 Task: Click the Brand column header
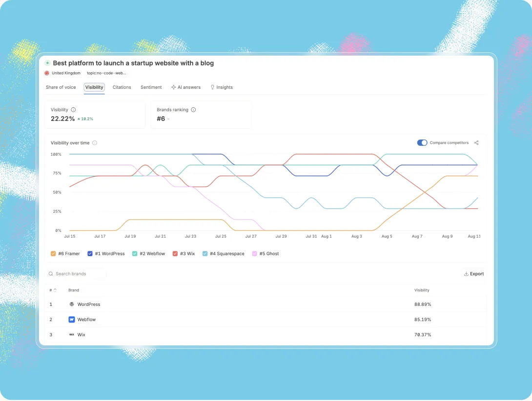(x=74, y=290)
